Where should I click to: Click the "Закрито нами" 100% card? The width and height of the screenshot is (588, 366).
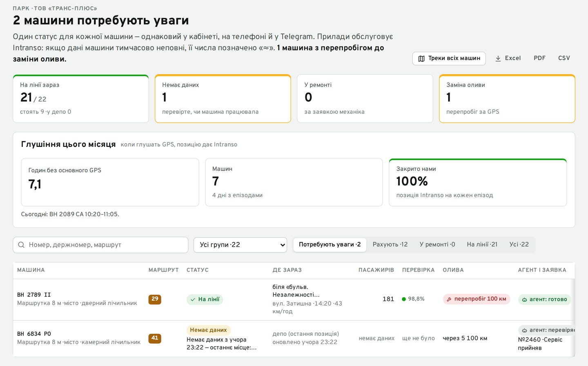pos(478,182)
